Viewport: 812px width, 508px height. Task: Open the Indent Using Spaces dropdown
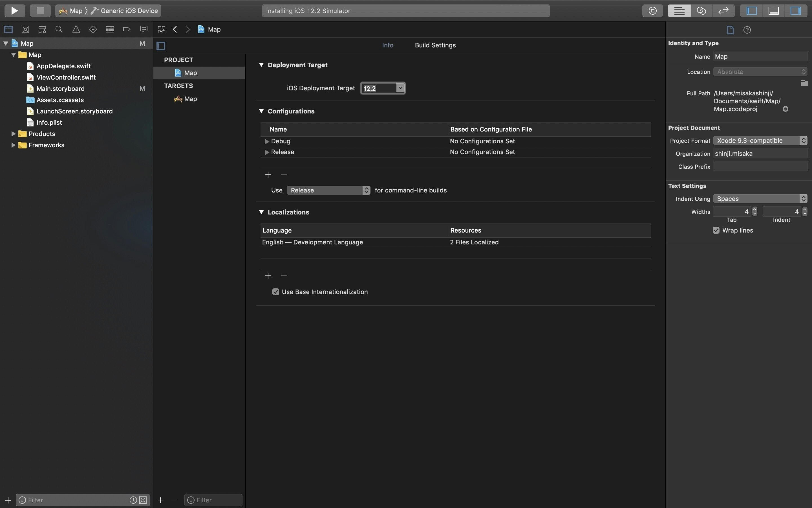click(760, 199)
